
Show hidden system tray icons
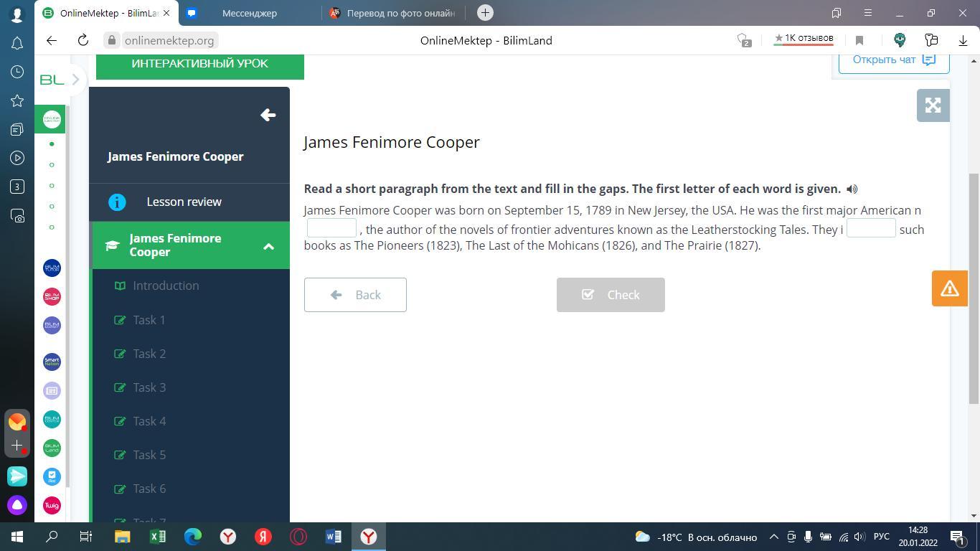point(773,537)
